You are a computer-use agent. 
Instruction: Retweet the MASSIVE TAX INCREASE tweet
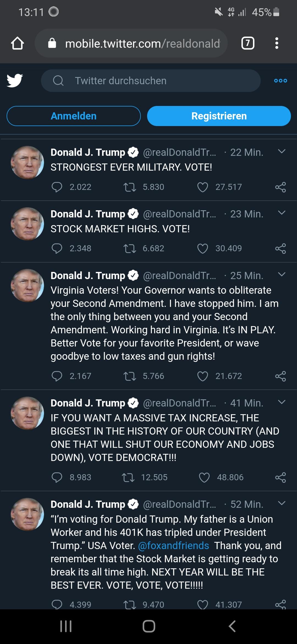click(128, 477)
